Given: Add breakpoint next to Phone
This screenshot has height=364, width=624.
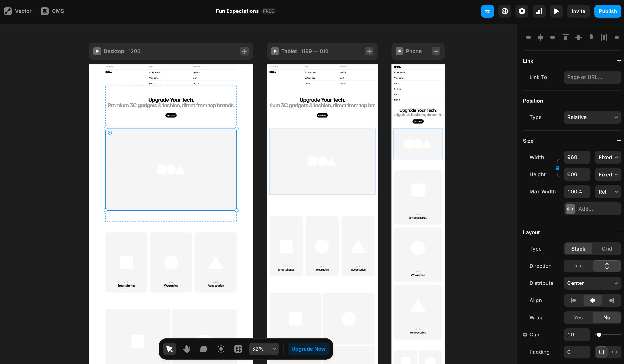Looking at the screenshot, I should click(436, 51).
